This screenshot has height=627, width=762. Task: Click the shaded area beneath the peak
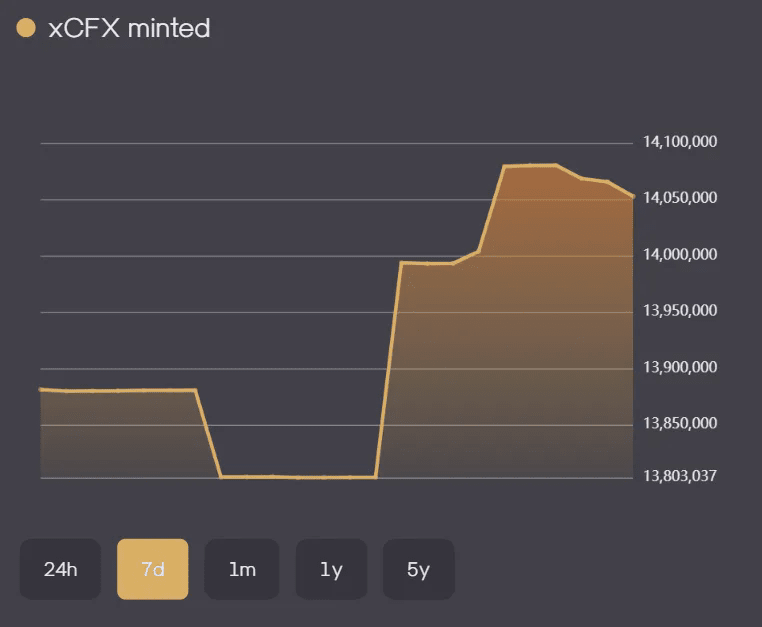pos(531,300)
